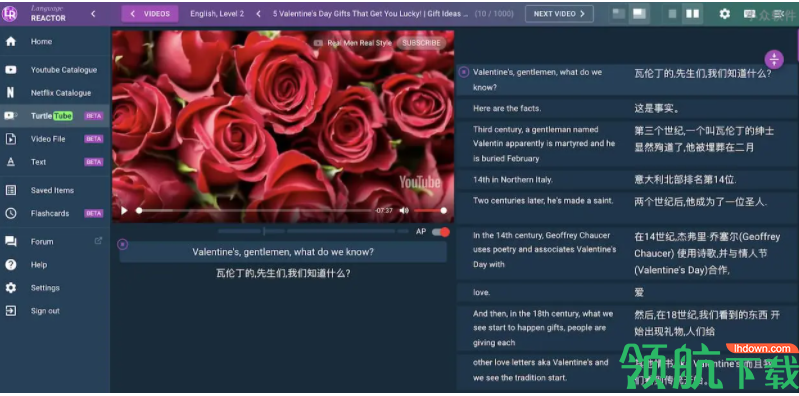The image size is (799, 396).
Task: Switch to single-column subtitle view
Action: [x=672, y=14]
